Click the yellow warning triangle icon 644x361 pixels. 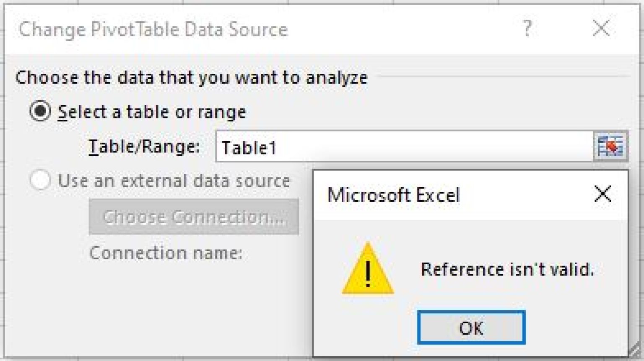tap(368, 270)
